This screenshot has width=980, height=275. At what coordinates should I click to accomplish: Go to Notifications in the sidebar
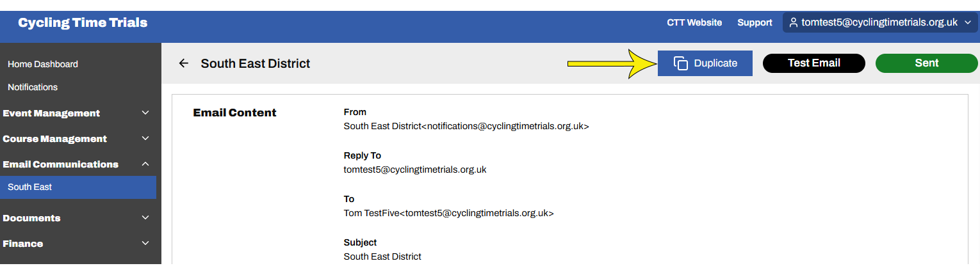(33, 87)
